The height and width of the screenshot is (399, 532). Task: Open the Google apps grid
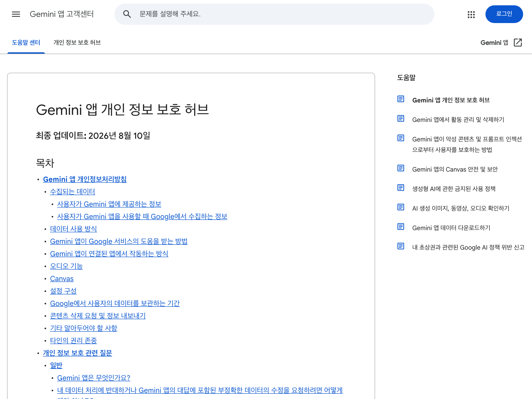(471, 14)
